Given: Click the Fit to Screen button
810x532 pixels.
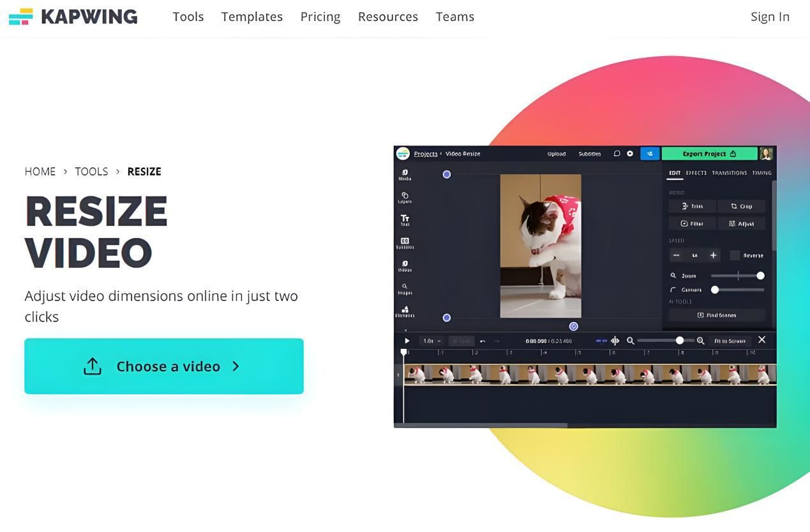Looking at the screenshot, I should click(730, 341).
